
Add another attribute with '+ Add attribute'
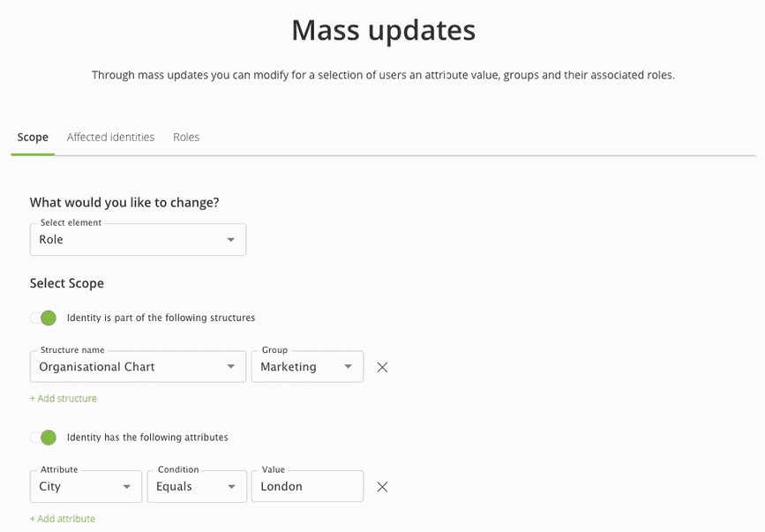point(63,519)
